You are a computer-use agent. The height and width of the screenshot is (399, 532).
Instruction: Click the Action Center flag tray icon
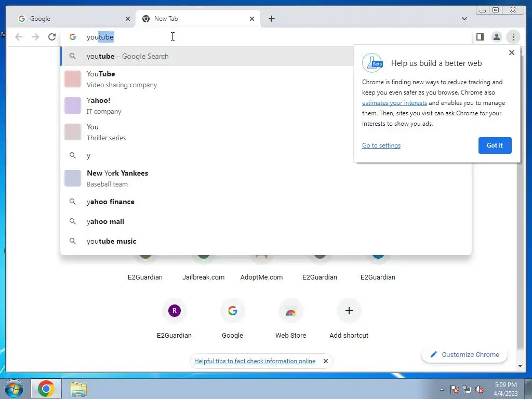tap(455, 389)
